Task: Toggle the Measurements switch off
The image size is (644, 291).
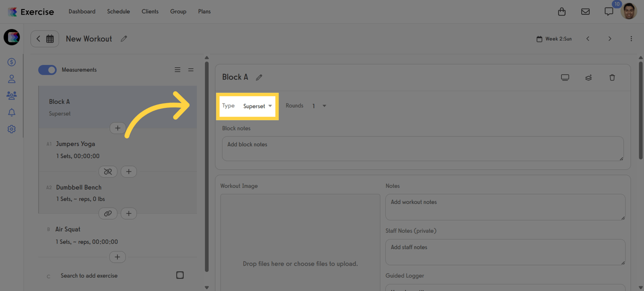Action: [x=47, y=69]
